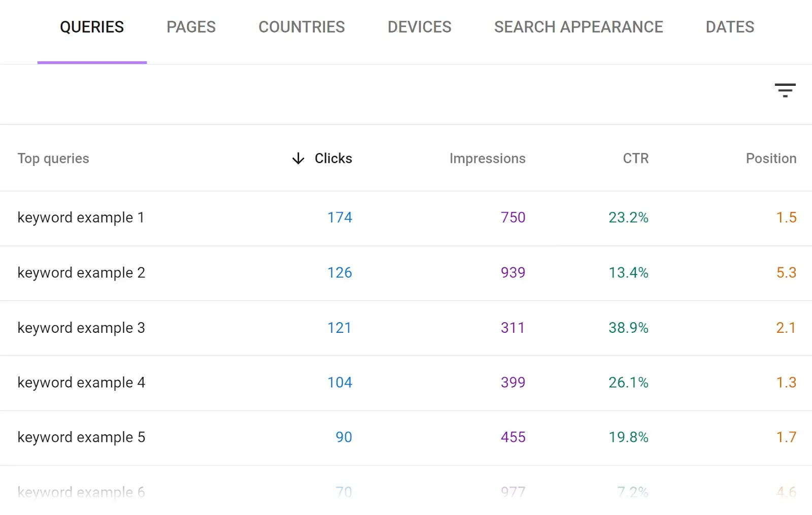The height and width of the screenshot is (515, 812).
Task: Open the SEARCH APPEARANCE tab
Action: click(578, 27)
